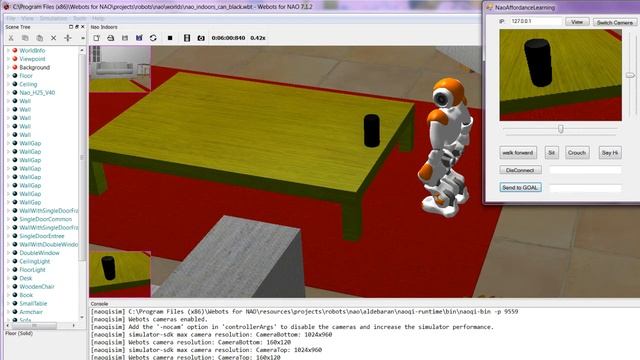Click the Scene Tree horizontal scrollbar right arrow
640x360 pixels.
[73, 326]
